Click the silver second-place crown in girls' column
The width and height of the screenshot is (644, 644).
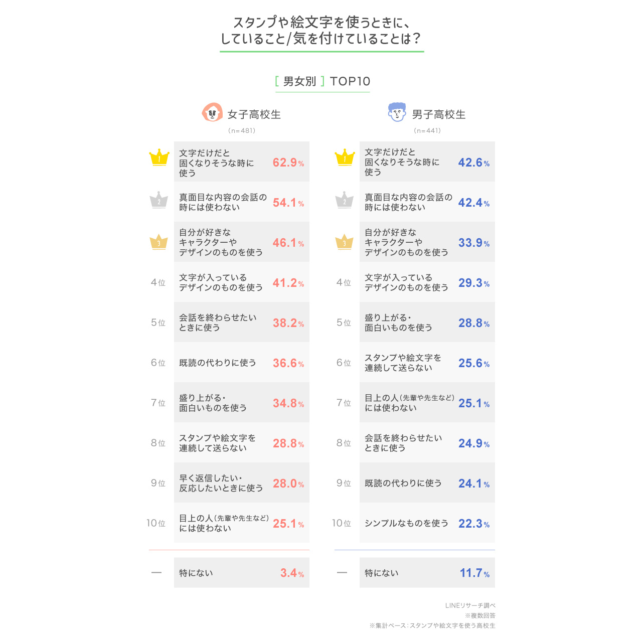coord(159,200)
